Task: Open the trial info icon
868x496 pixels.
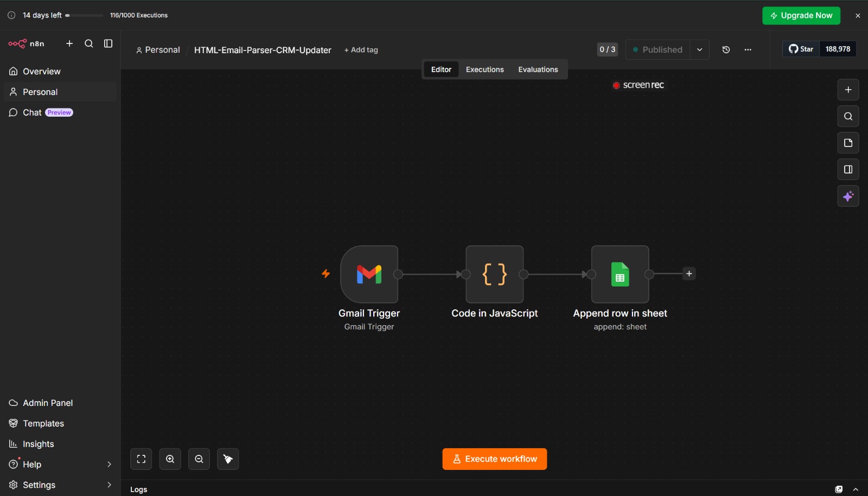Action: click(x=11, y=15)
